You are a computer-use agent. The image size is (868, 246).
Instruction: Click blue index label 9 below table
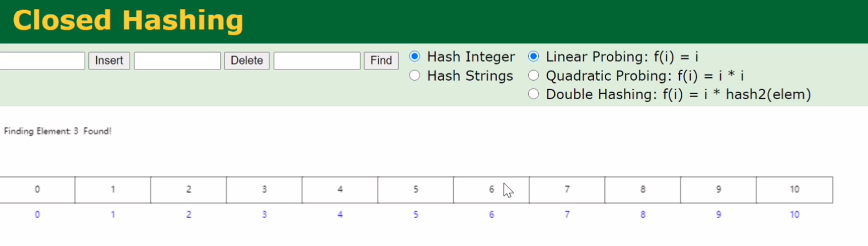[x=718, y=215]
